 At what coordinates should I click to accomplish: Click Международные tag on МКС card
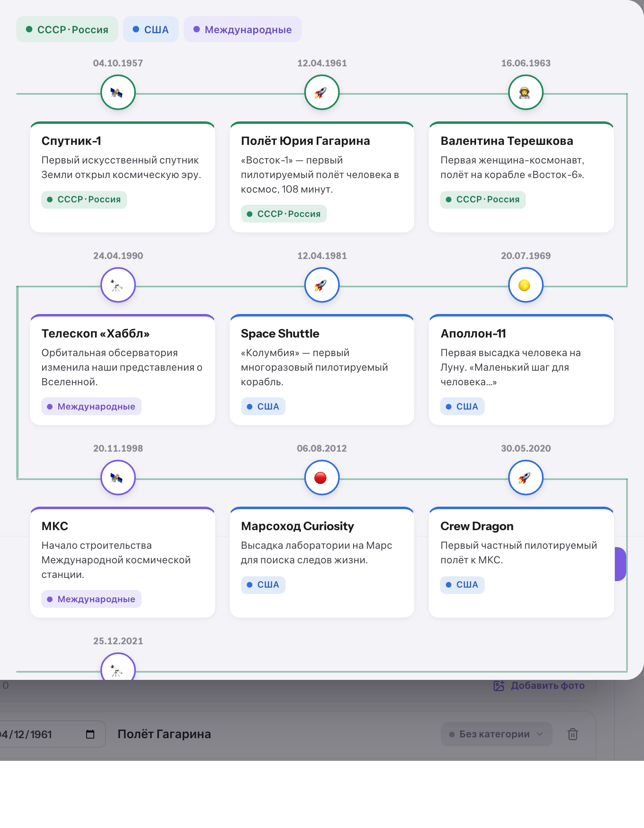91,599
